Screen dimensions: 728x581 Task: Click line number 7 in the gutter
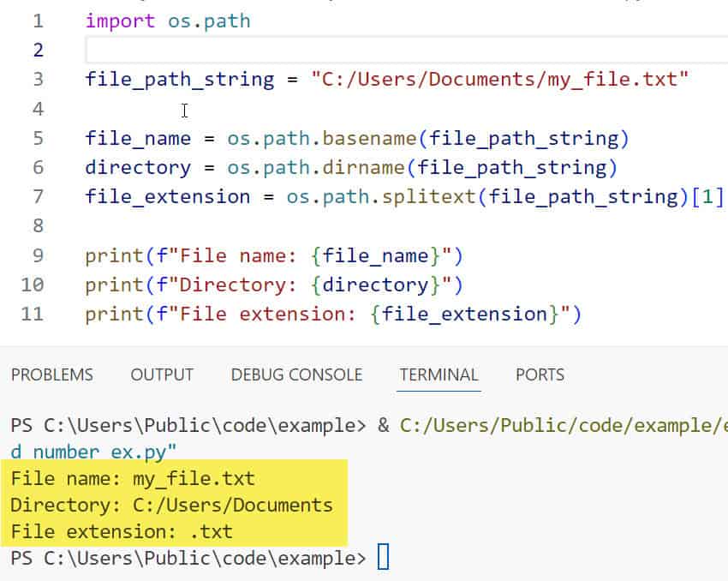[38, 196]
